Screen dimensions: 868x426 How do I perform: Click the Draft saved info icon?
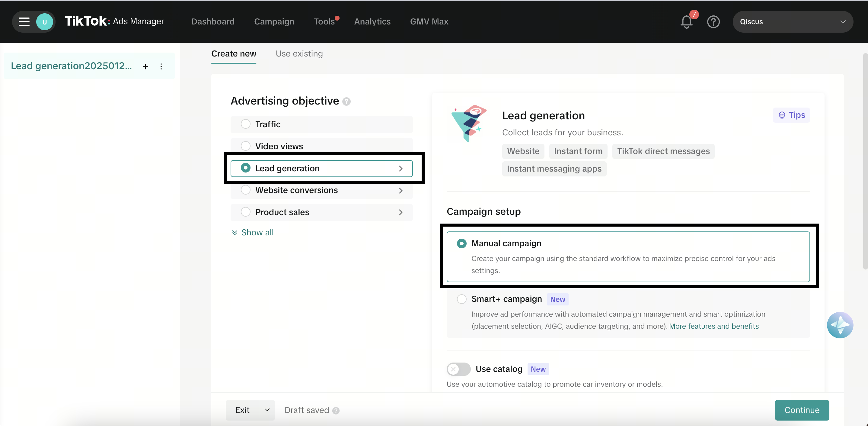tap(336, 411)
